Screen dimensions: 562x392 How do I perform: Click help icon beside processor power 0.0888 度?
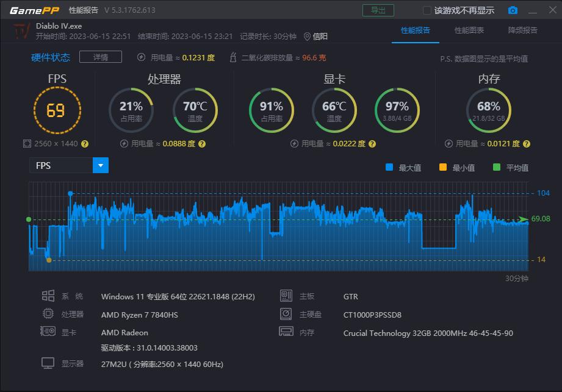click(202, 144)
